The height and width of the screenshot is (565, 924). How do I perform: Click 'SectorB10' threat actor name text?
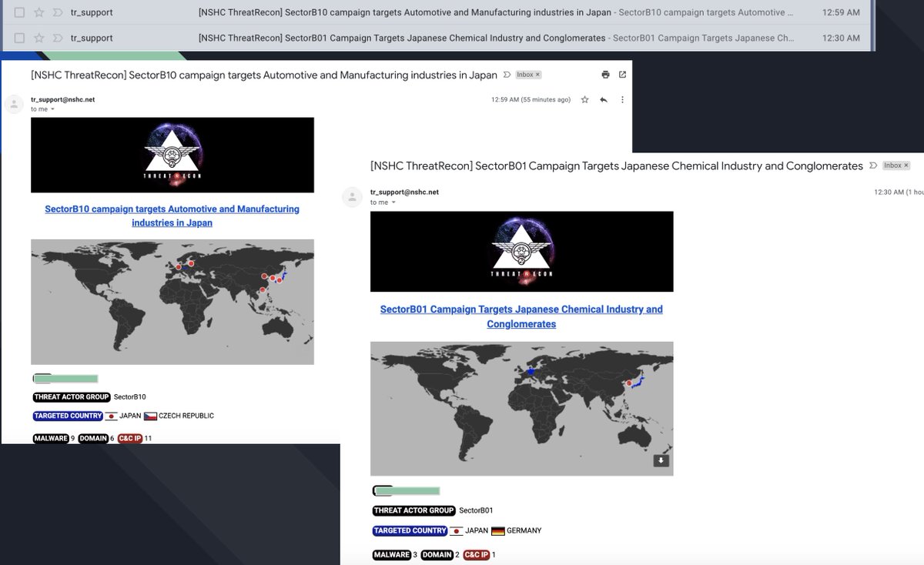pyautogui.click(x=129, y=397)
